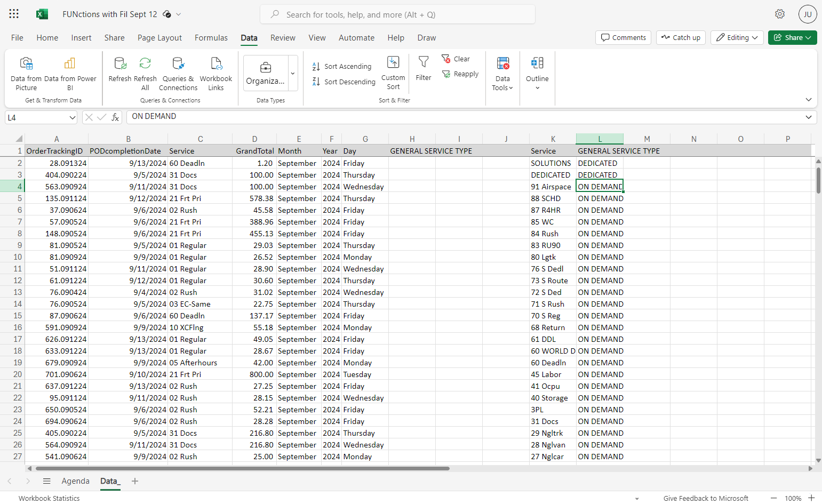This screenshot has width=822, height=504.
Task: Open Queries & Connections pane
Action: click(178, 74)
